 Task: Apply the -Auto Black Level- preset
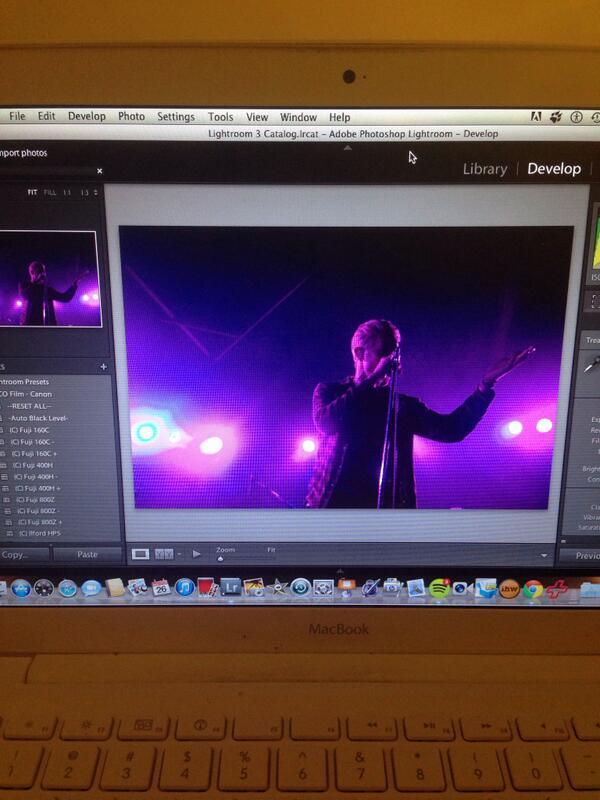tap(38, 418)
